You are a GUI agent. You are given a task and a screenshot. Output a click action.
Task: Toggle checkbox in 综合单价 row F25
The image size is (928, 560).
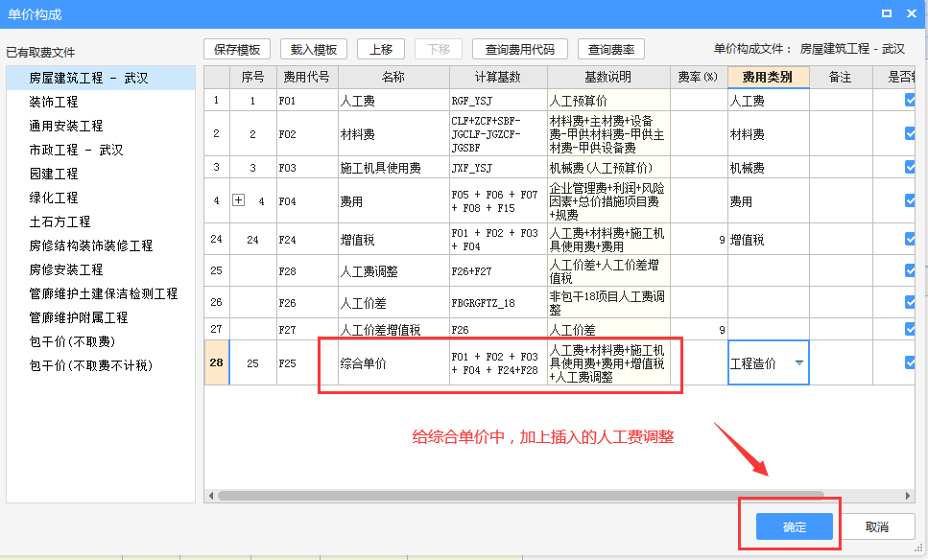(910, 362)
